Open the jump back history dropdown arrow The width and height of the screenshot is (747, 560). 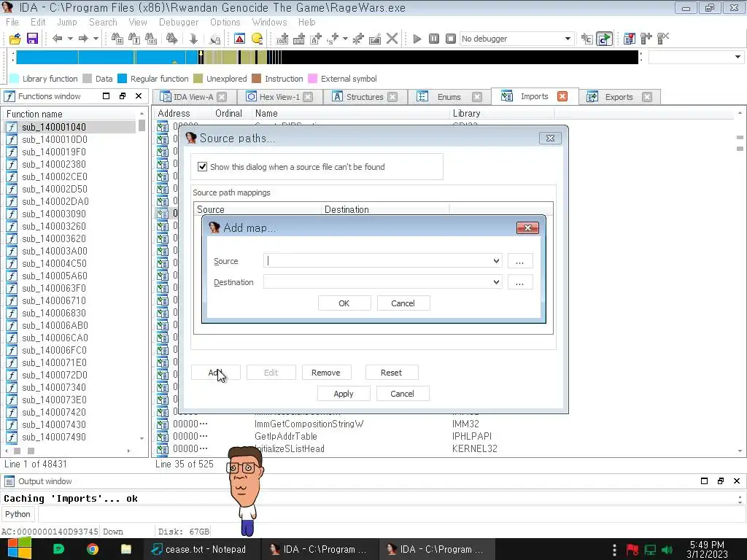[70, 39]
